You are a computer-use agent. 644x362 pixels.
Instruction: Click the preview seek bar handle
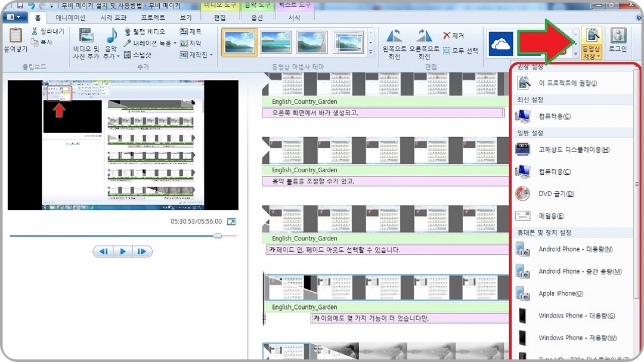tap(218, 236)
